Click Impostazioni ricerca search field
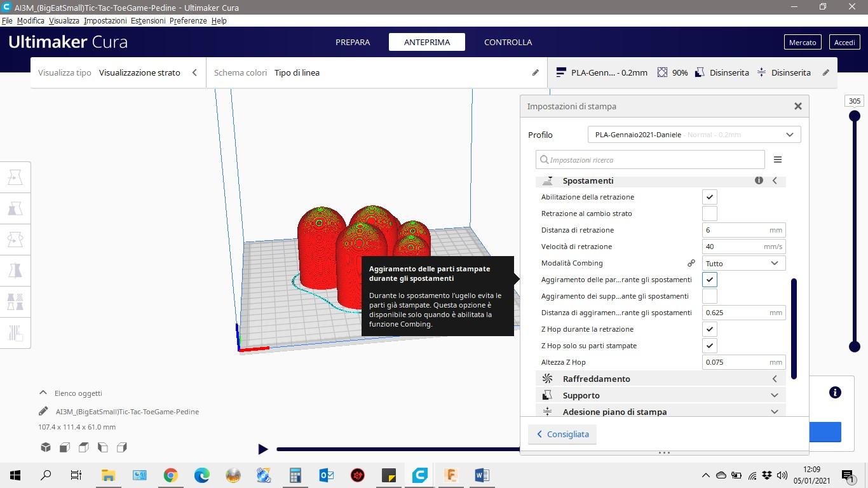868x488 pixels. [650, 159]
